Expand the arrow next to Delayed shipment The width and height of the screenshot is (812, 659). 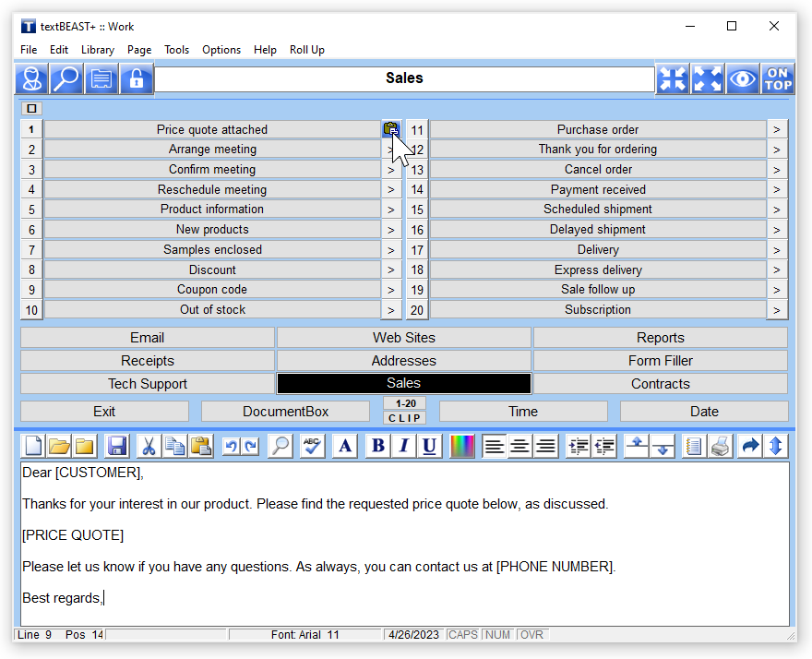pos(777,230)
